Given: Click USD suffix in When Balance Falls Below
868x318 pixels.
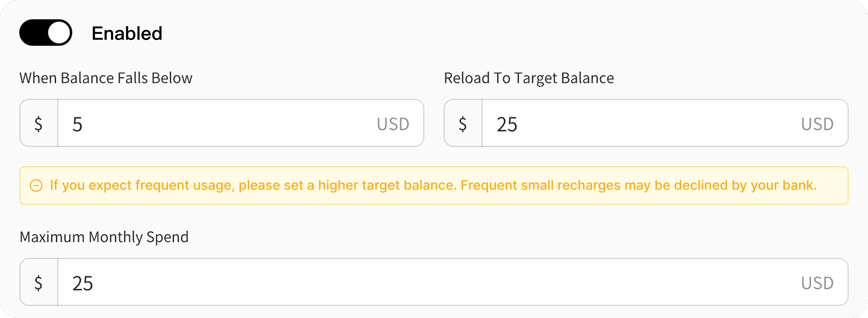Looking at the screenshot, I should 393,124.
